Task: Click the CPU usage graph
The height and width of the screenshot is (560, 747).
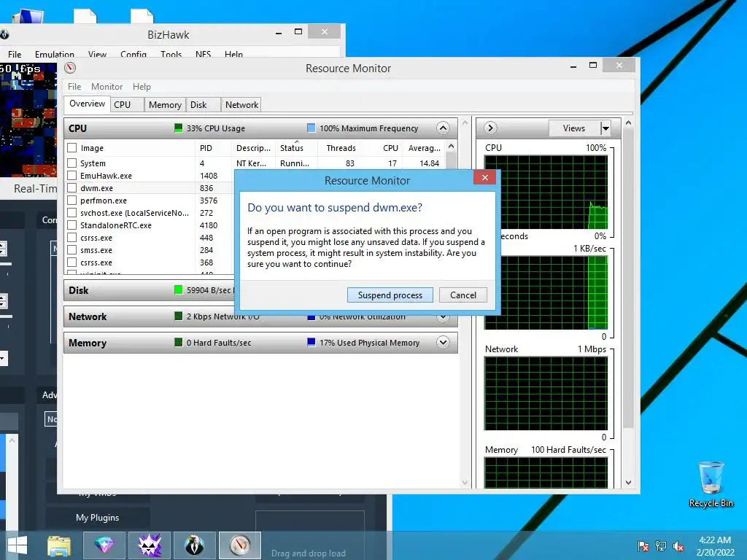Action: 546,192
